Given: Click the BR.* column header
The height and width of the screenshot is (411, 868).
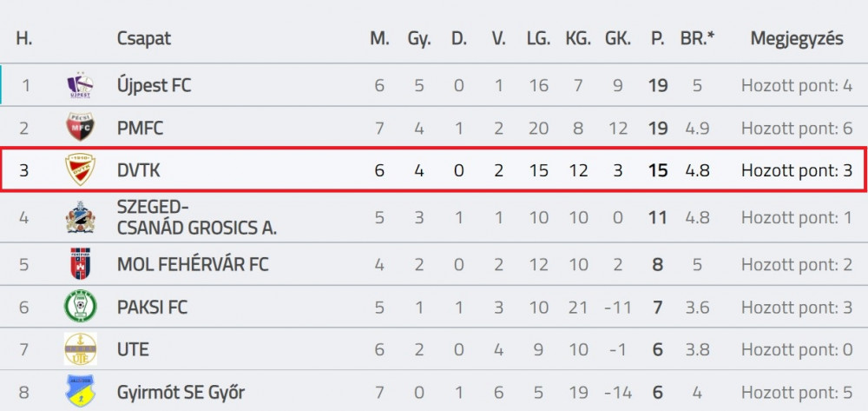Looking at the screenshot, I should click(x=698, y=39).
